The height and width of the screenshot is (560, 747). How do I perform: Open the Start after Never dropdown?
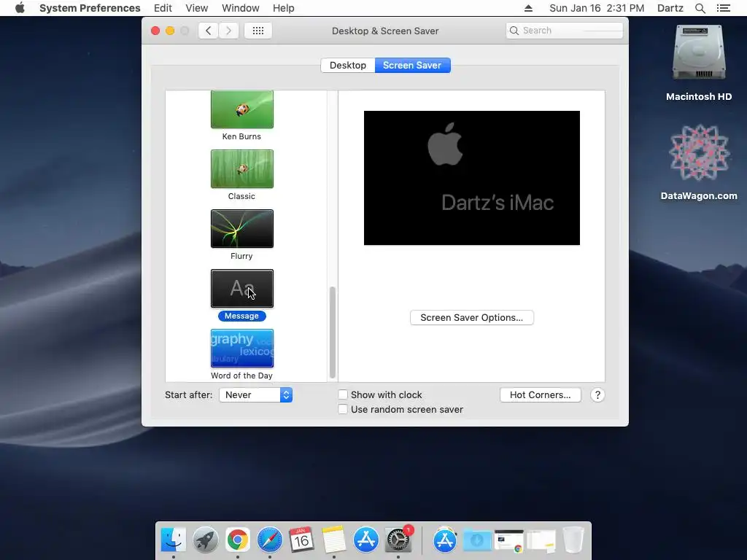point(256,394)
